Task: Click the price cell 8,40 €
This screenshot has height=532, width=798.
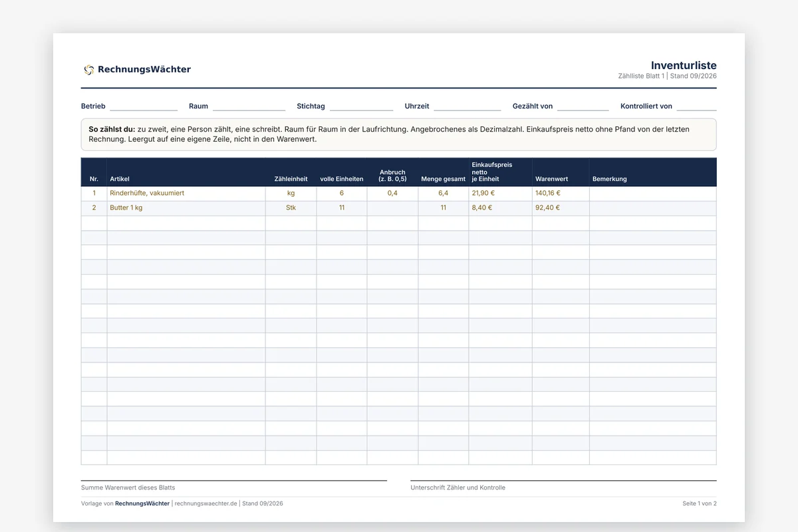Action: pyautogui.click(x=500, y=207)
